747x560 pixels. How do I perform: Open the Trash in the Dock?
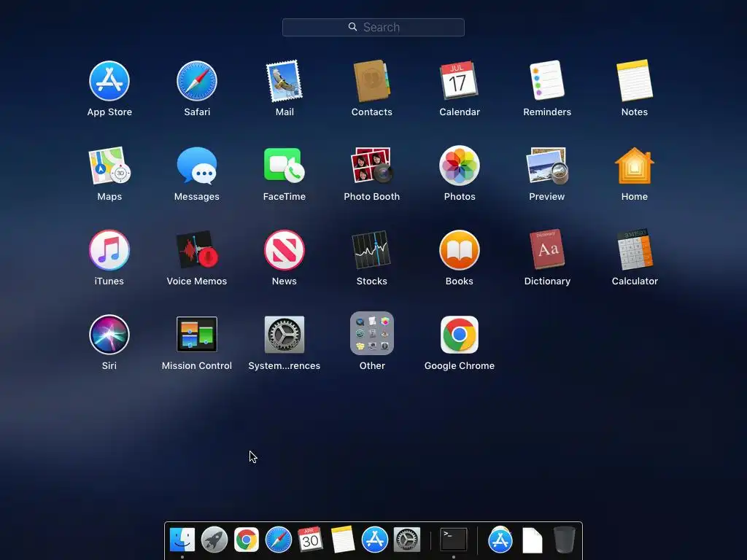(565, 540)
